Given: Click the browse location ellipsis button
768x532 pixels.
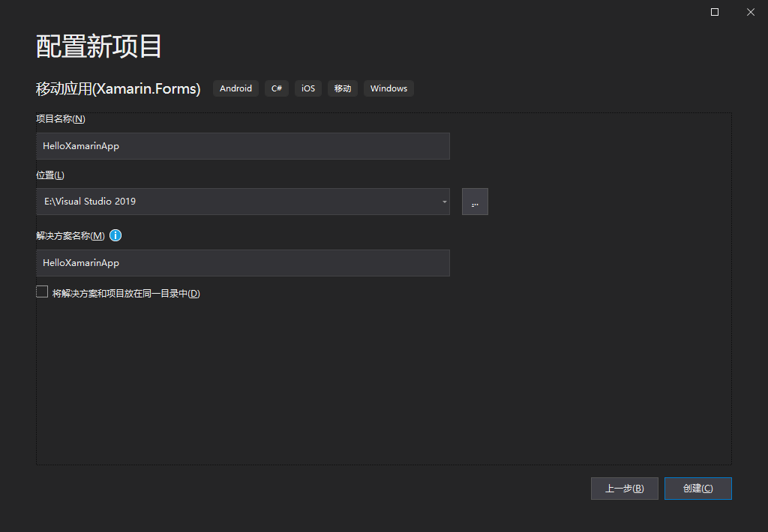Looking at the screenshot, I should pyautogui.click(x=475, y=202).
